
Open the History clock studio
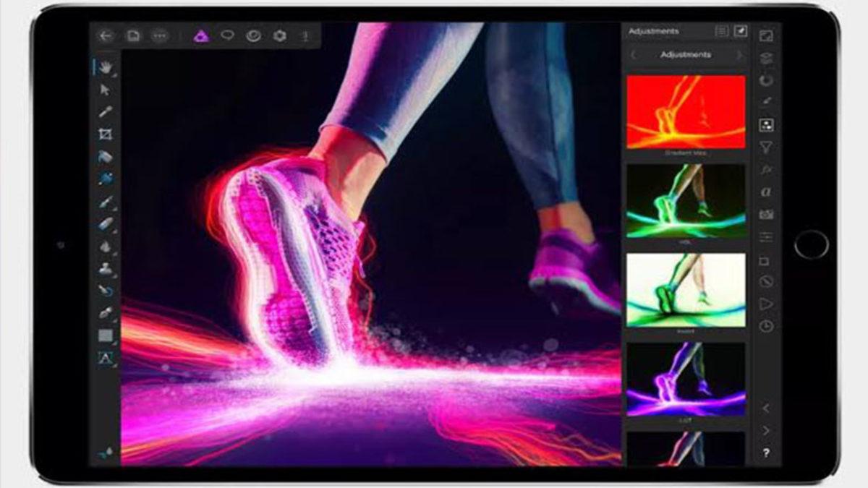pyautogui.click(x=766, y=327)
